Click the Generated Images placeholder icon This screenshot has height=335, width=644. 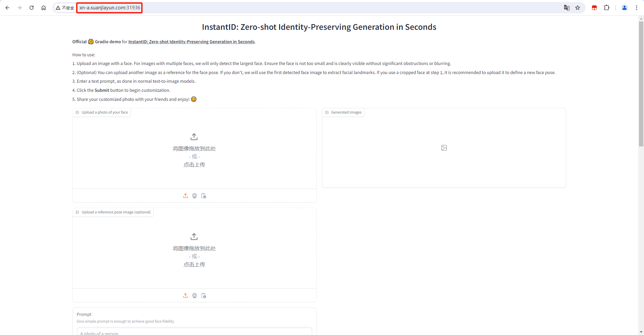pos(444,148)
